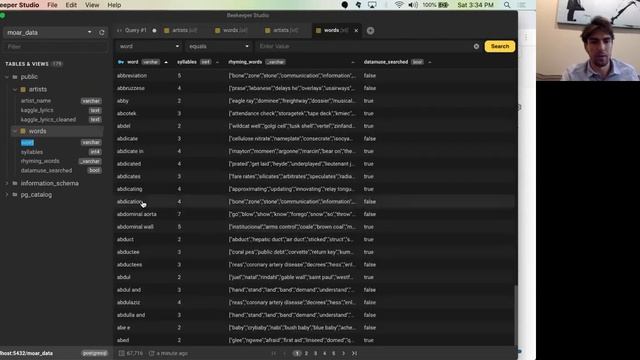
Task: Click the row count icon in the status bar
Action: click(121, 353)
